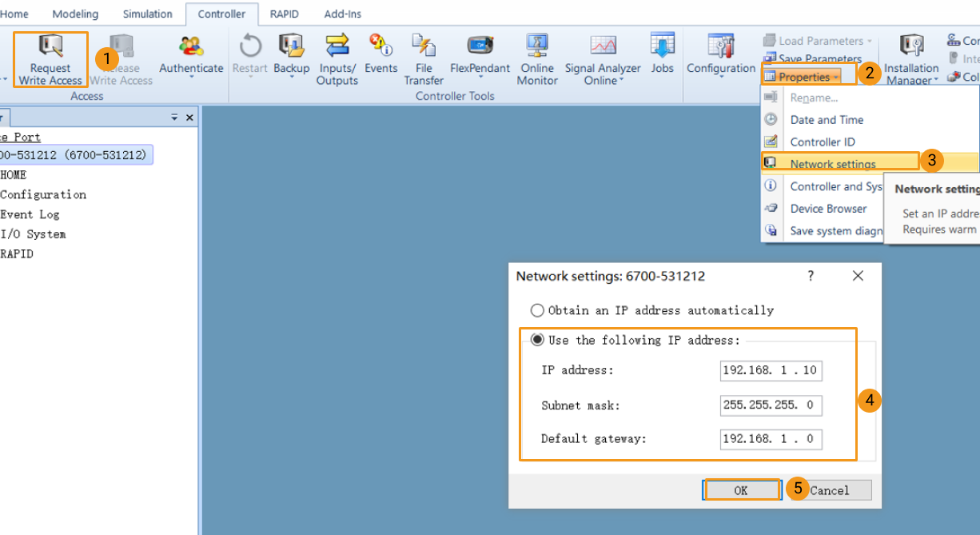Expand the Installation Manager dropdown
This screenshot has height=535, width=980.
936,81
